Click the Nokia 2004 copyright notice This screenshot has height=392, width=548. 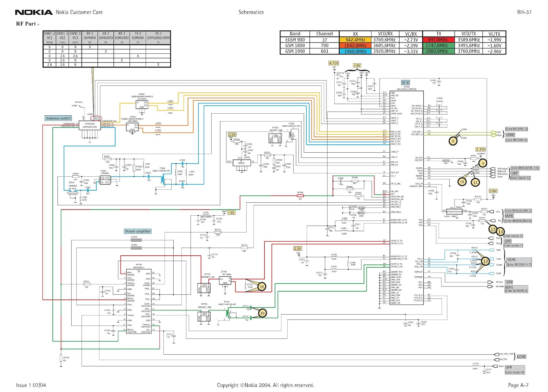point(265,385)
